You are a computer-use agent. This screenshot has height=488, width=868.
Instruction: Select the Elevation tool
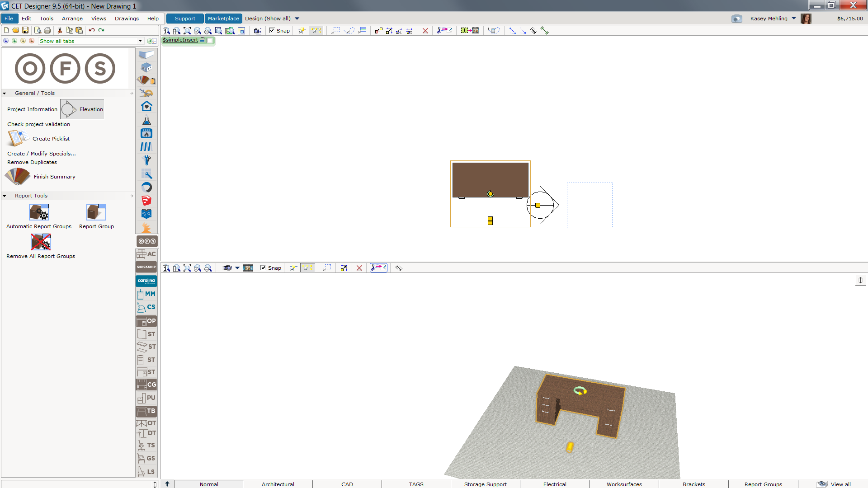[x=82, y=109]
